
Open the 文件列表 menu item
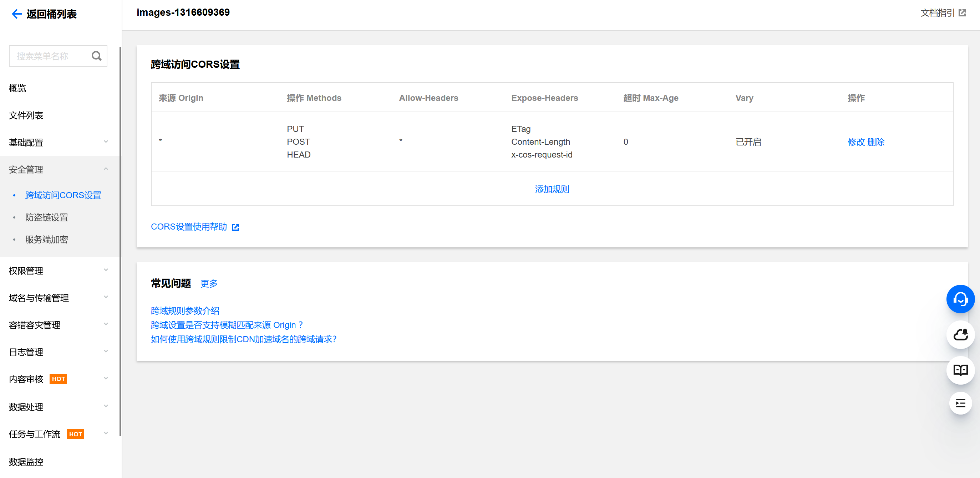pyautogui.click(x=26, y=115)
